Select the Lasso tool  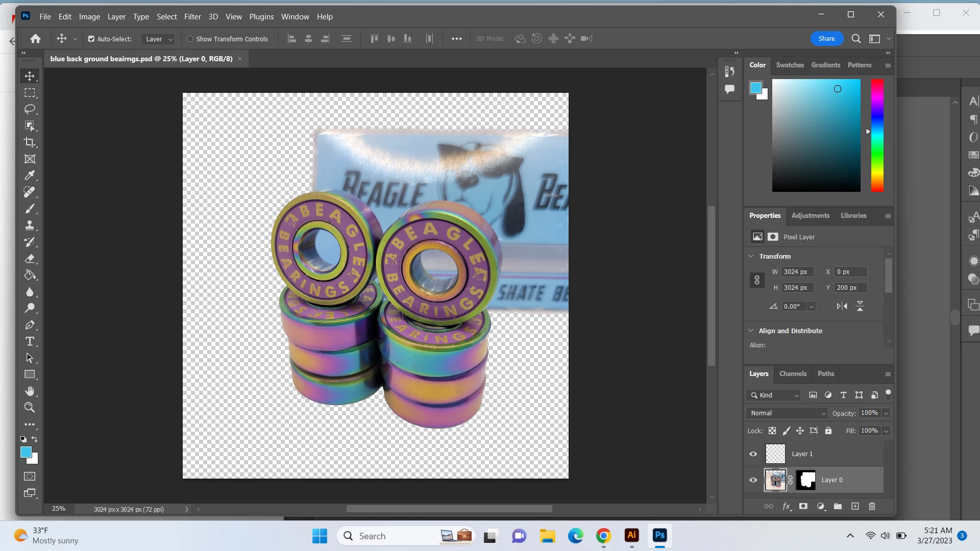[x=30, y=109]
